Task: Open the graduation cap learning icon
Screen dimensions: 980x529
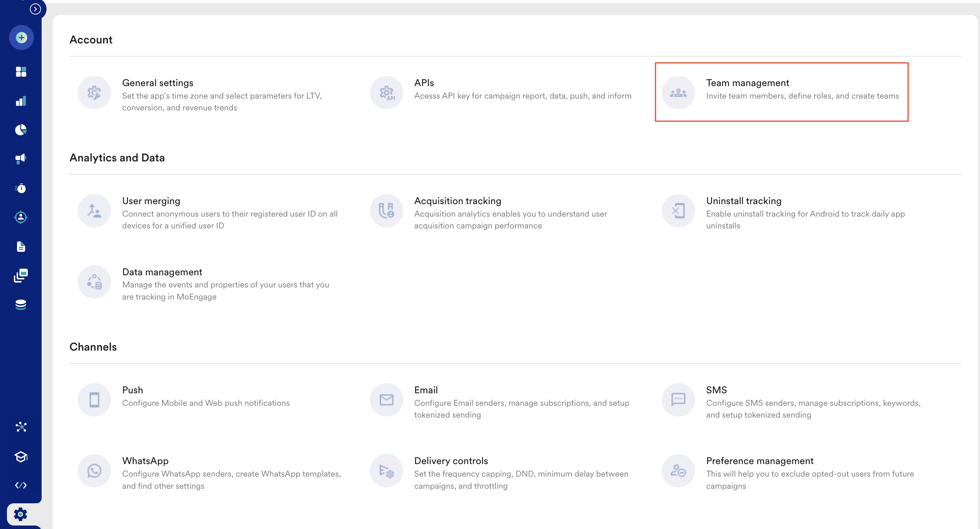Action: point(21,456)
